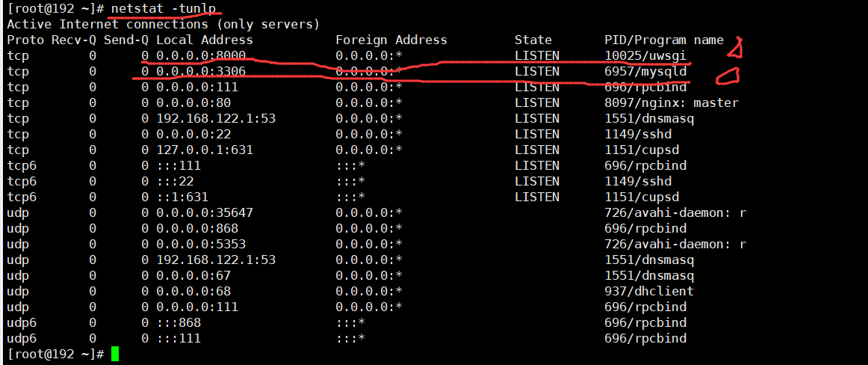Viewport: 868px width, 365px height.
Task: Select udp local address 0.0.0.0:868
Action: (x=197, y=228)
